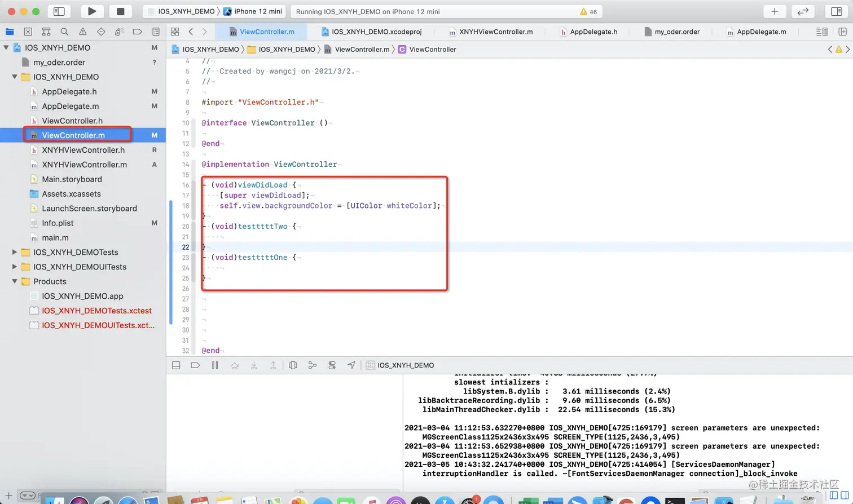Viewport: 853px width, 504px height.
Task: Switch to the AppDelegate.m tab
Action: click(x=756, y=32)
